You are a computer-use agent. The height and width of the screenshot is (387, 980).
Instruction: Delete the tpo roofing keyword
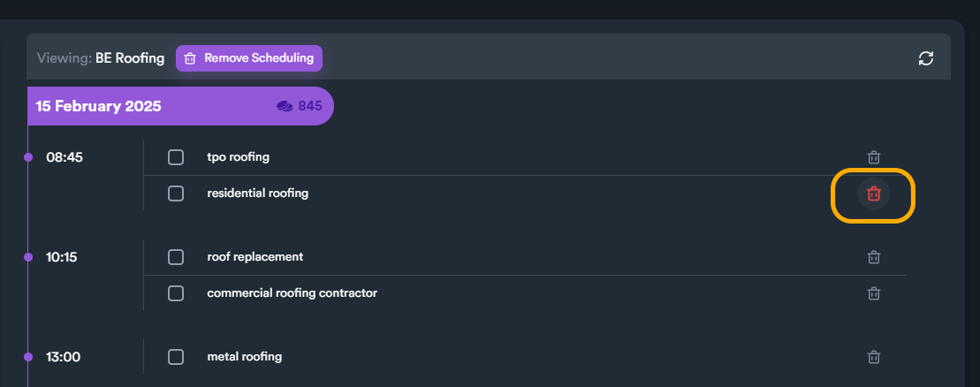[x=874, y=157]
